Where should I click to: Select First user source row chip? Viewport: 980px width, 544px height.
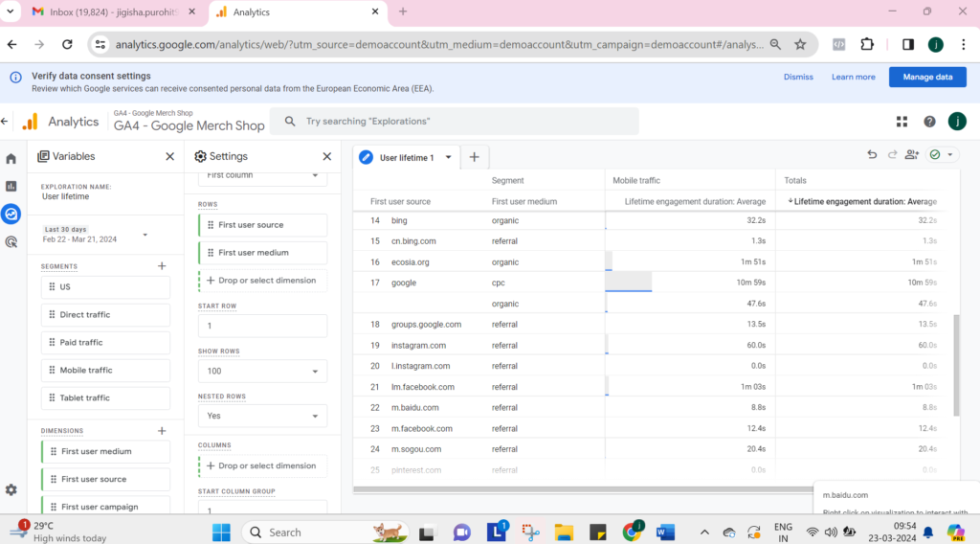click(x=262, y=225)
